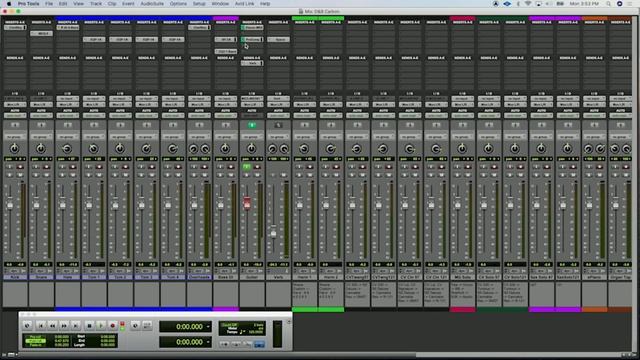This screenshot has width=640, height=360.
Task: Record-enable the Tom 1 track
Action: tap(99, 167)
